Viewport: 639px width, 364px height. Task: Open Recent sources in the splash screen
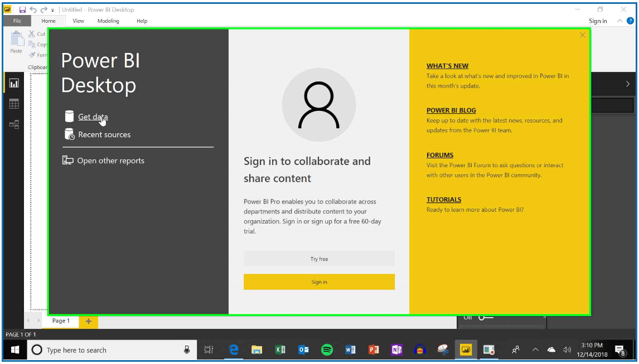104,134
